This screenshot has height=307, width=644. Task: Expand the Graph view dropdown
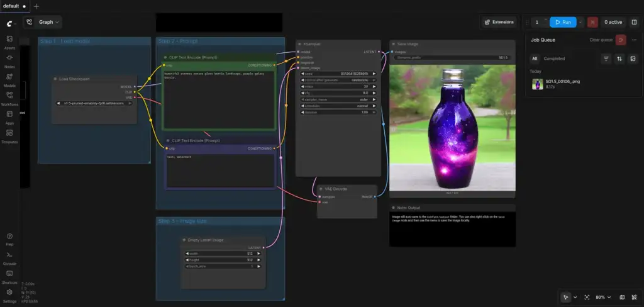coord(43,22)
